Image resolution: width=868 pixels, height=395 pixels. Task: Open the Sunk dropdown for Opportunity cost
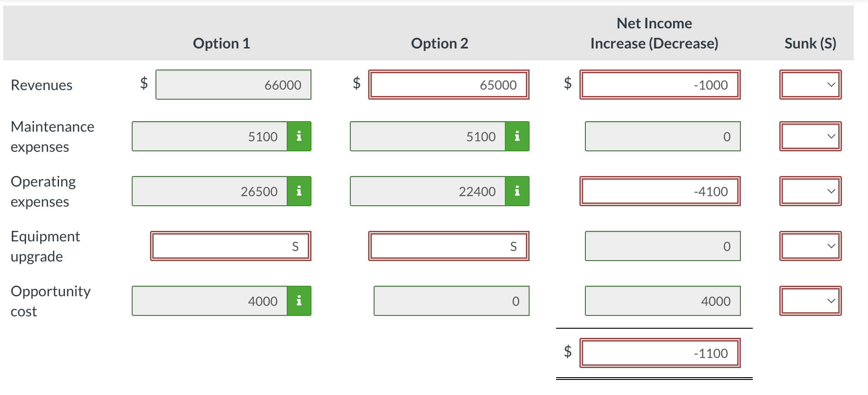point(810,300)
